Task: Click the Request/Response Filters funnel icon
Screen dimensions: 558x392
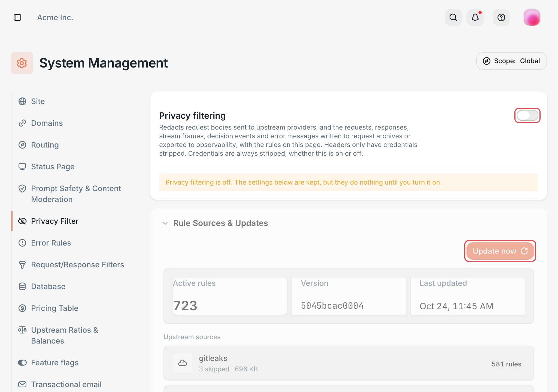Action: (x=22, y=265)
